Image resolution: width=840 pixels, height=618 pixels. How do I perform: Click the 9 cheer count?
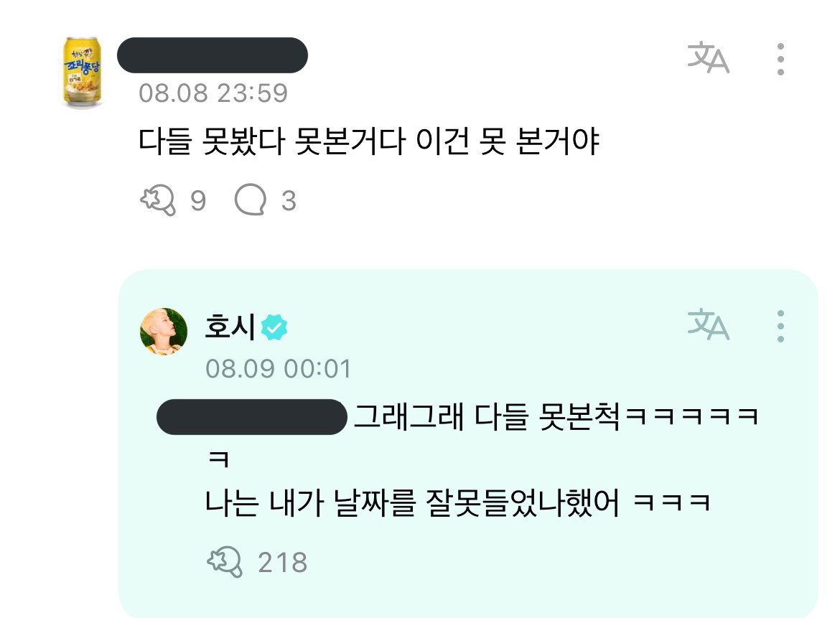click(198, 201)
